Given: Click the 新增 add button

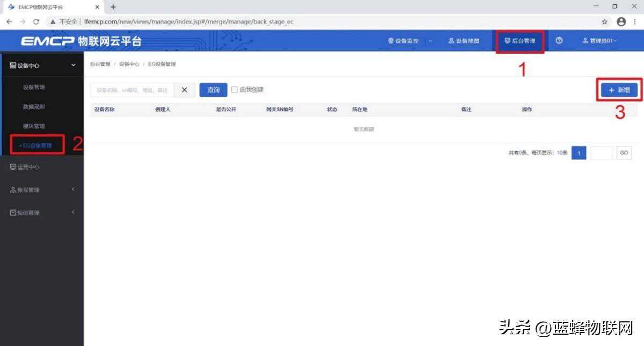Looking at the screenshot, I should click(619, 90).
